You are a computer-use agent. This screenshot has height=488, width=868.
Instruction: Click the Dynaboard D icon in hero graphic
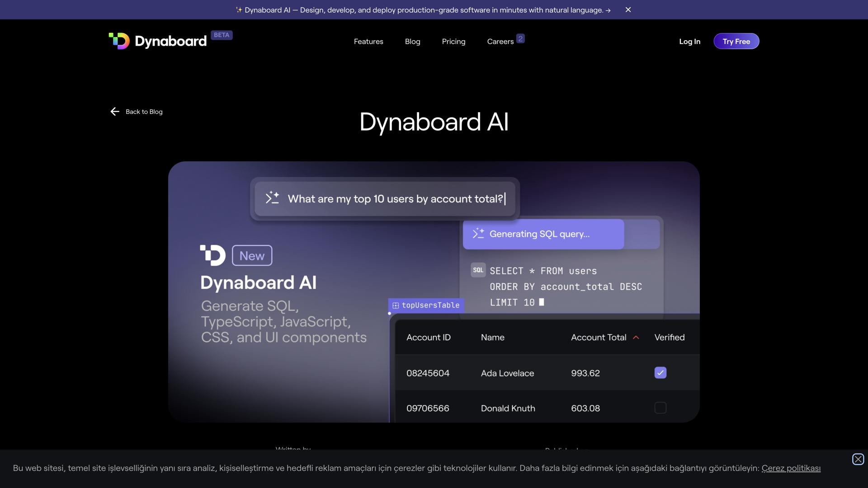212,255
